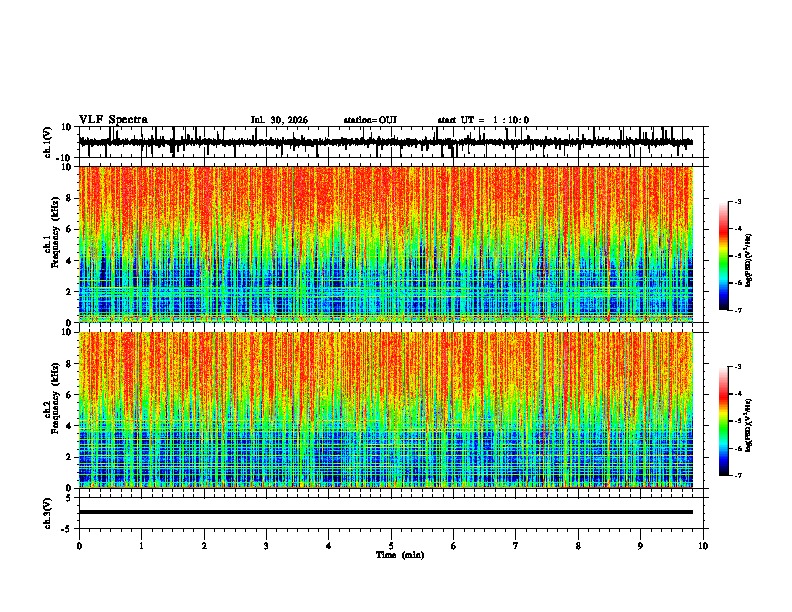Click the ch.1 spectrogram color scale bar
This screenshot has width=792, height=612.
724,256
